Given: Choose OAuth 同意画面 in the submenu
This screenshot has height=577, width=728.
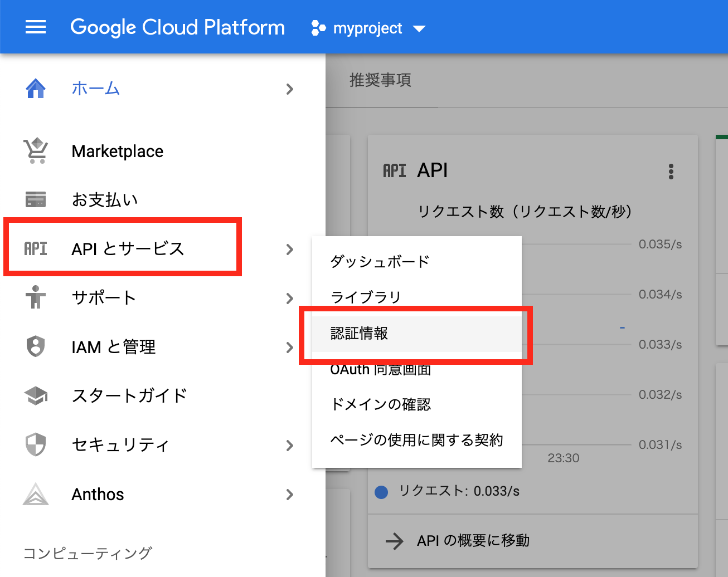Looking at the screenshot, I should point(416,369).
